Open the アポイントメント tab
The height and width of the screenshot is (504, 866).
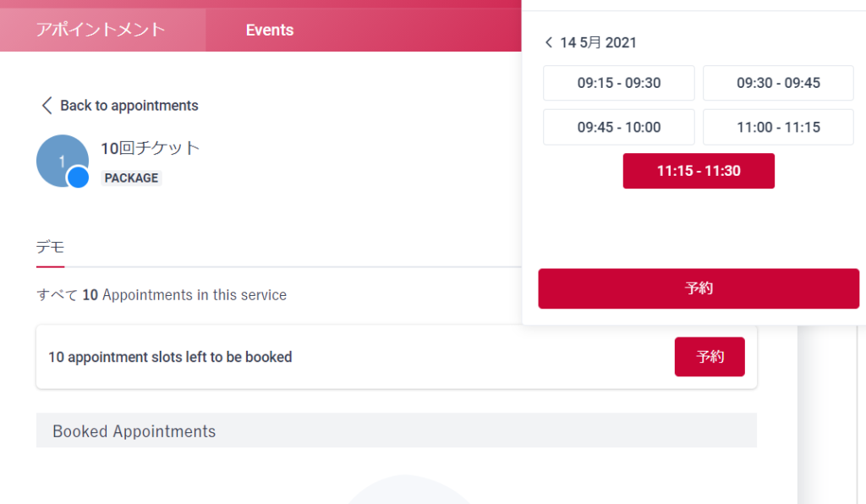101,30
